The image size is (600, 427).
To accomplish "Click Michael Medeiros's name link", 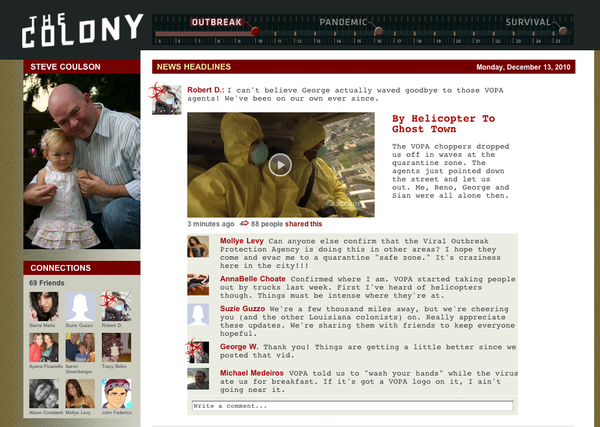I will [251, 373].
